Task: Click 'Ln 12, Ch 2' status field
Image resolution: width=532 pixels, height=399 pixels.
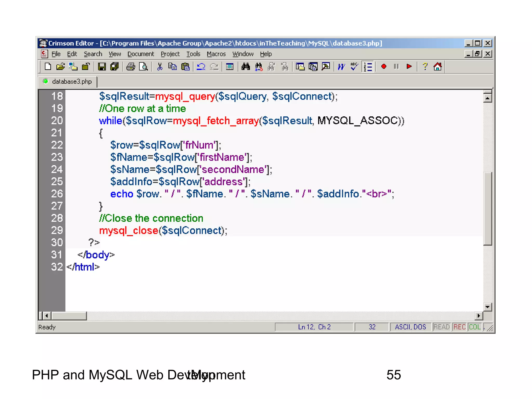Action: (314, 327)
